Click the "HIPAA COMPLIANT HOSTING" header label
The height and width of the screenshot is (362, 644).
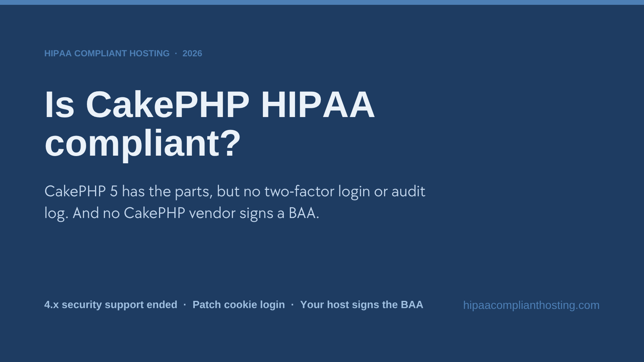(107, 53)
